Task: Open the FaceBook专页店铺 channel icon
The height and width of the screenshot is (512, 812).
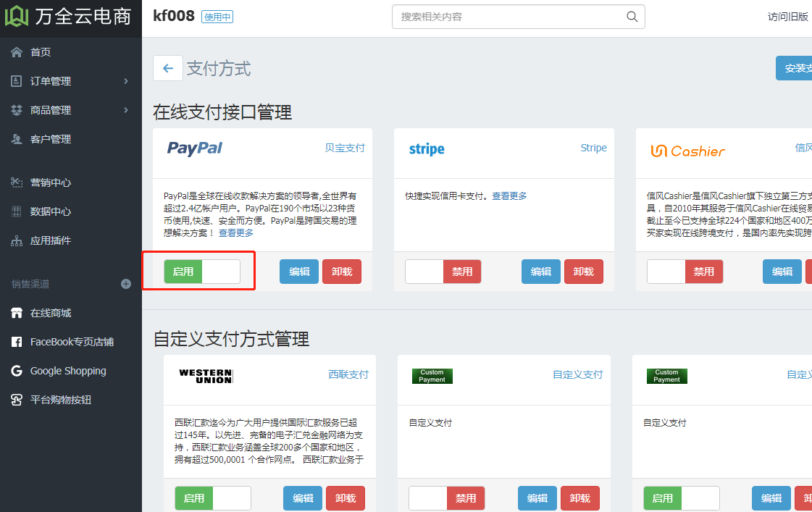Action: click(x=17, y=341)
